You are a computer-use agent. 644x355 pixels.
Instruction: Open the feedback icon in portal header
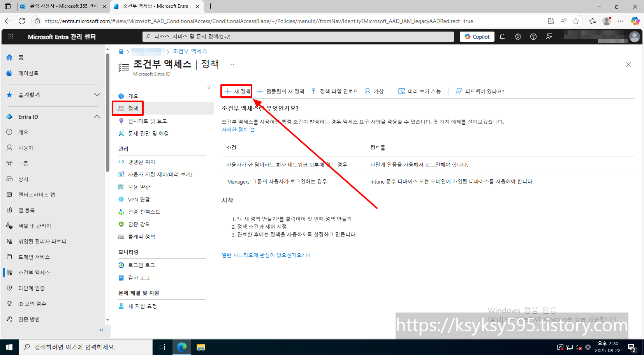(x=549, y=37)
